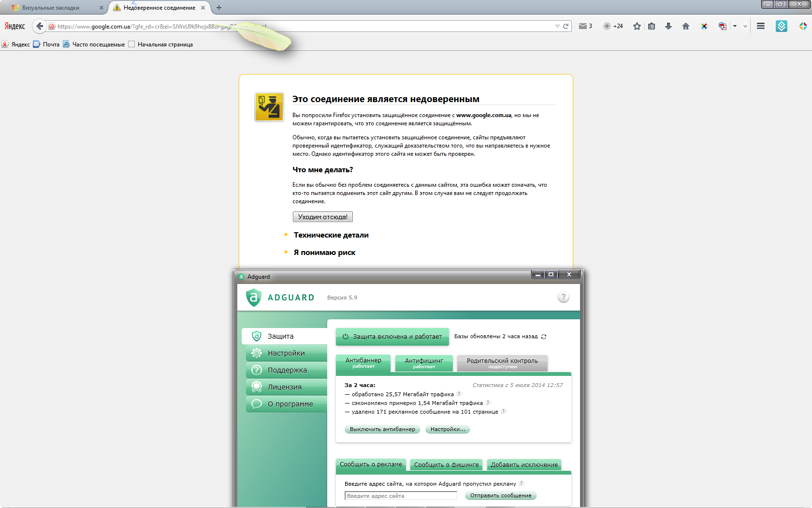Click the Уходим отсюда! button
This screenshot has height=508, width=812.
coord(323,217)
